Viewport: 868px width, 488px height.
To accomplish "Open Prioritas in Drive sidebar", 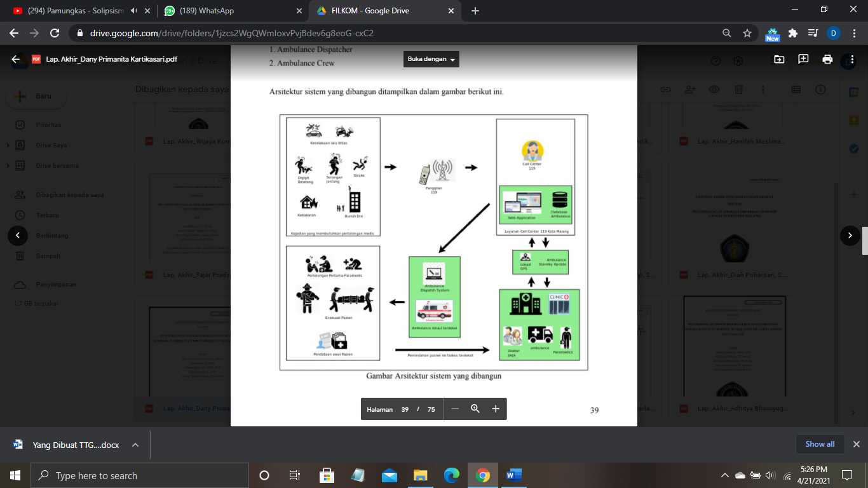I will (x=48, y=125).
